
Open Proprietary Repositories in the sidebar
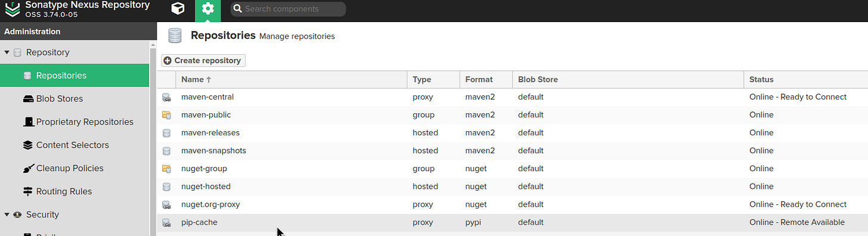[x=75, y=122]
